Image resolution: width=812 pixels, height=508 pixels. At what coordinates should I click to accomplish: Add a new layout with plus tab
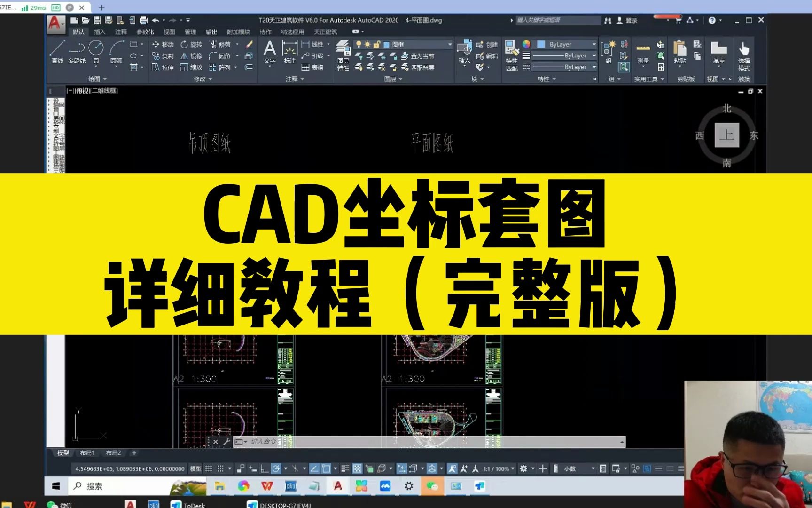[x=134, y=453]
